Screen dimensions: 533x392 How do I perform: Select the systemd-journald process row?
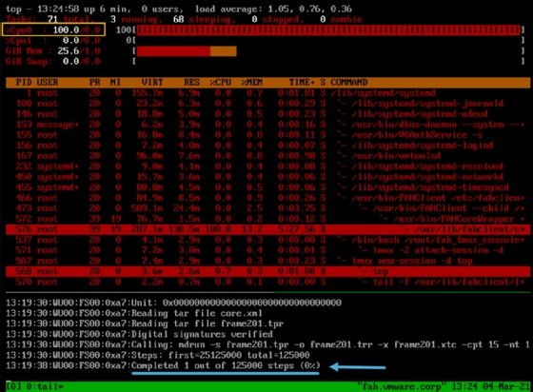pyautogui.click(x=267, y=104)
